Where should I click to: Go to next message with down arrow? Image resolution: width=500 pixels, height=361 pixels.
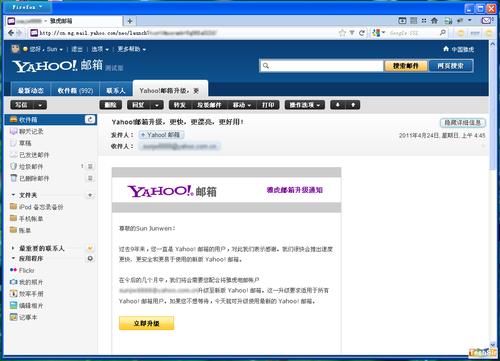pos(338,105)
